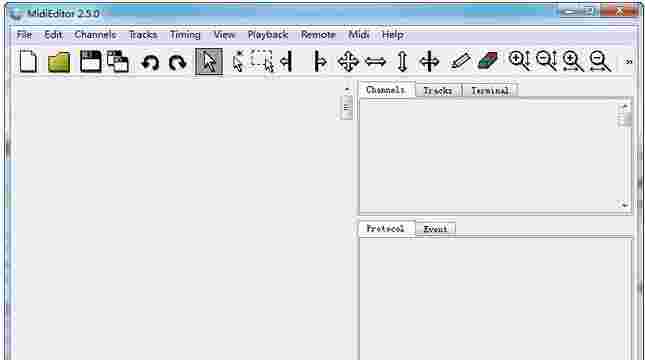Select the pencil new note tool

[460, 62]
